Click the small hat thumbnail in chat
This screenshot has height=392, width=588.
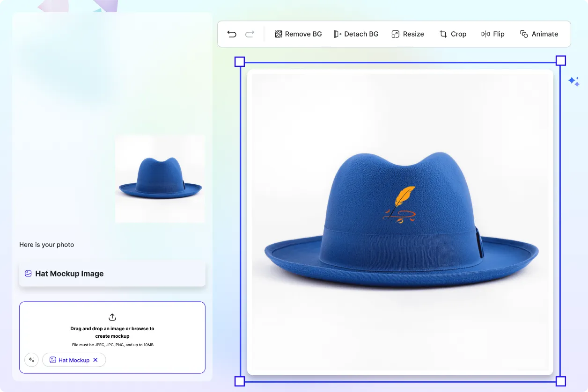point(160,178)
